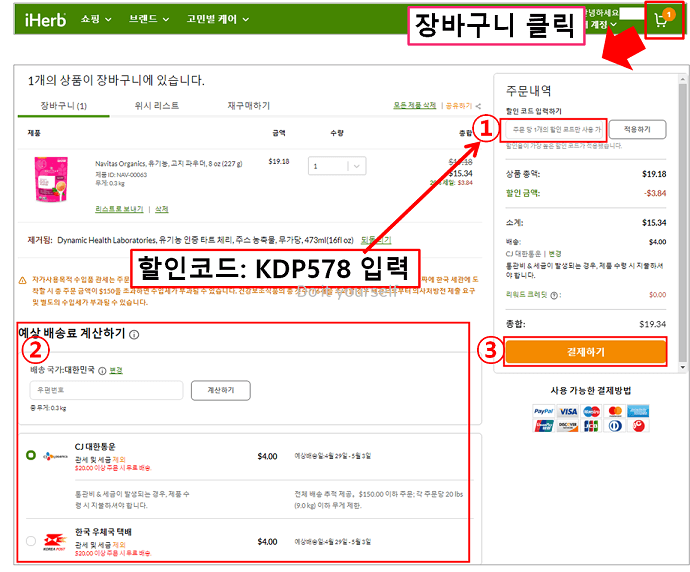Screen dimensions: 690x572
Task: Switch to the 장바구니 (1) tab
Action: coord(63,106)
